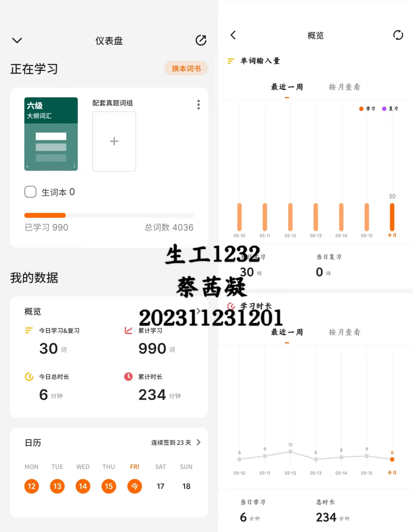Select calendar day 12
413x532 pixels.
tap(32, 486)
